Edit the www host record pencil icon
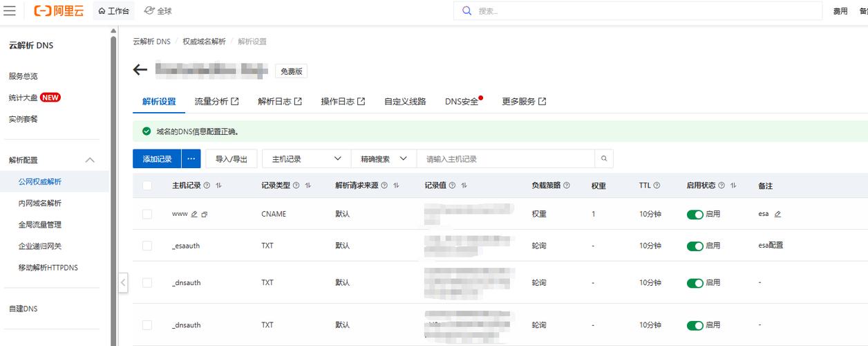 (194, 214)
